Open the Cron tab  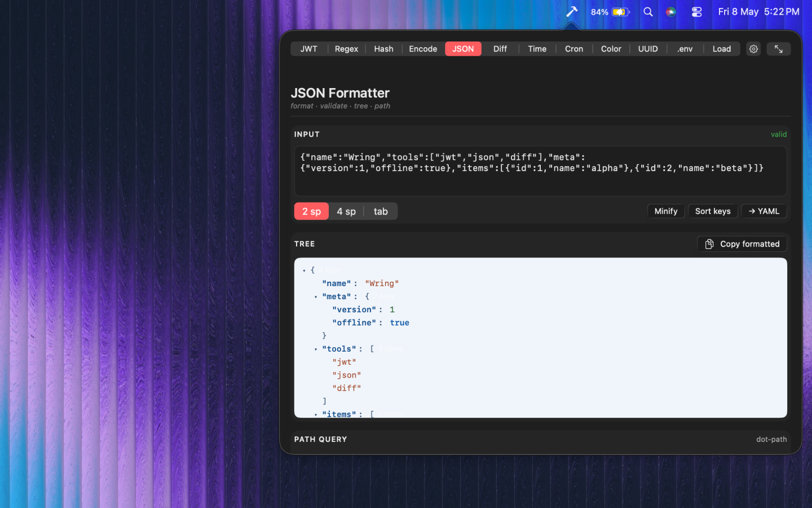point(574,49)
